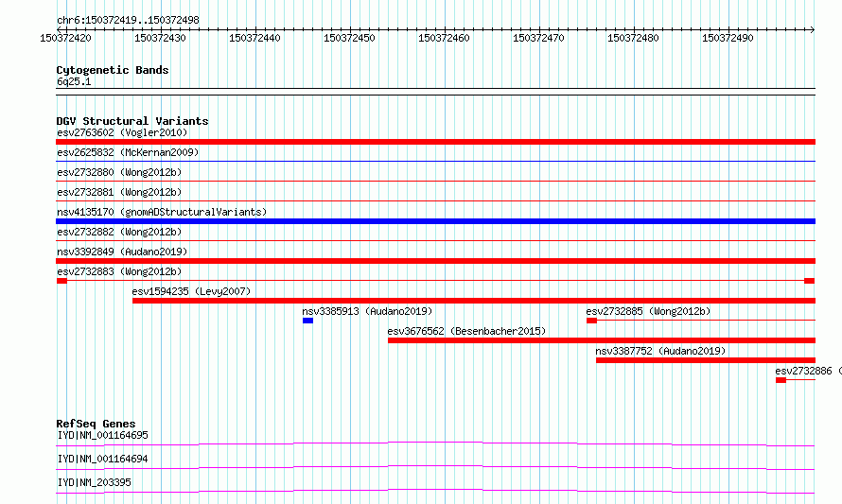Select the nsv3387752 red bar
Screen dimensions: 842x504
pyautogui.click(x=706, y=360)
